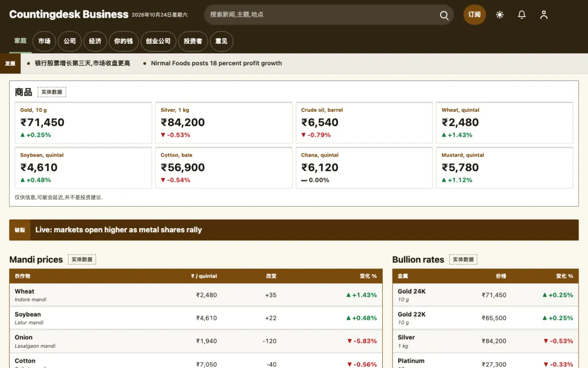This screenshot has width=588, height=368.
Task: Open Nirmal Foods profit growth headline
Action: (216, 63)
